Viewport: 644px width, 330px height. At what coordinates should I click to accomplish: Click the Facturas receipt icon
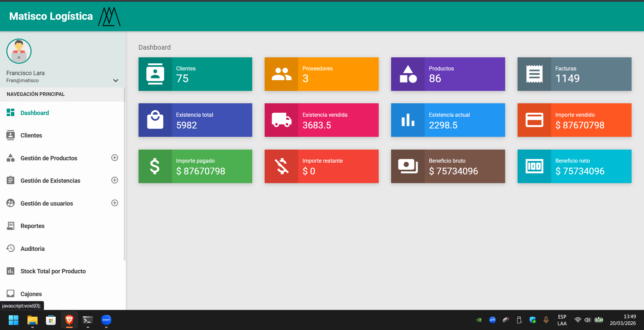[534, 74]
